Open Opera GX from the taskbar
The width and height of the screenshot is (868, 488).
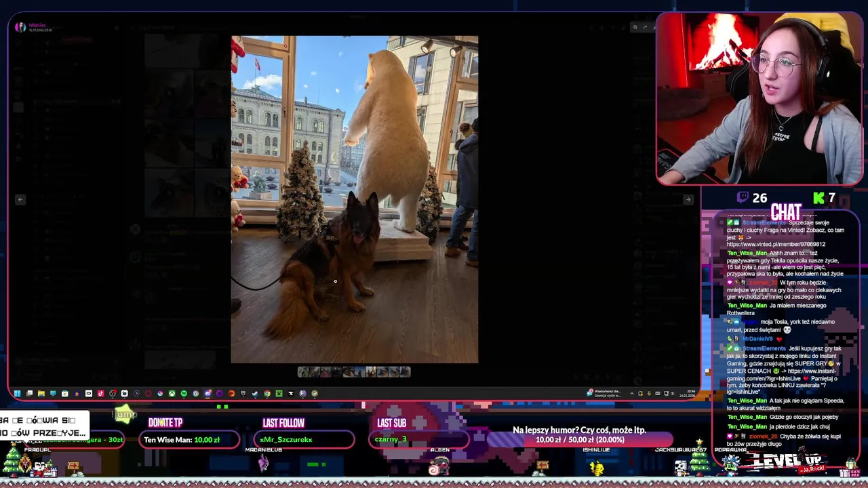pos(149,393)
